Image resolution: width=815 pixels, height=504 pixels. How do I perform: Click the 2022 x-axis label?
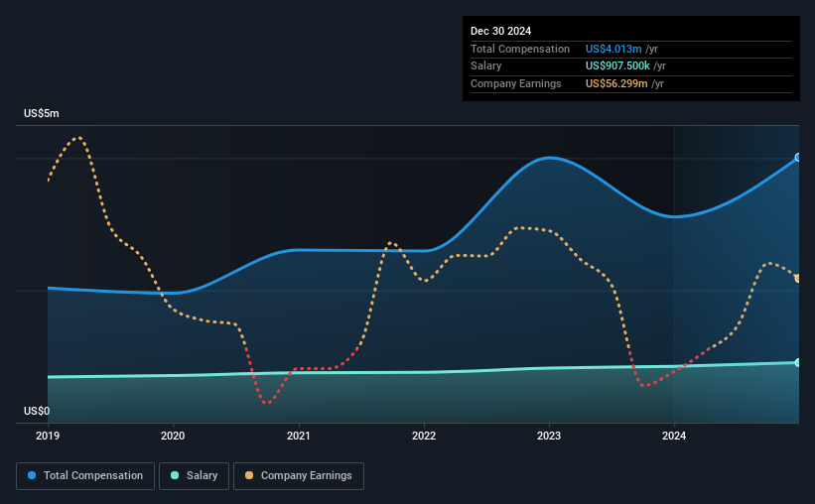click(424, 436)
